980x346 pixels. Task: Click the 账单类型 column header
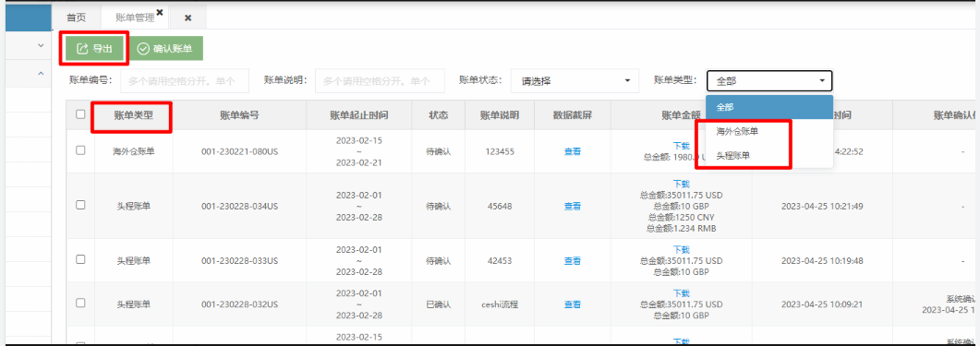tap(133, 115)
